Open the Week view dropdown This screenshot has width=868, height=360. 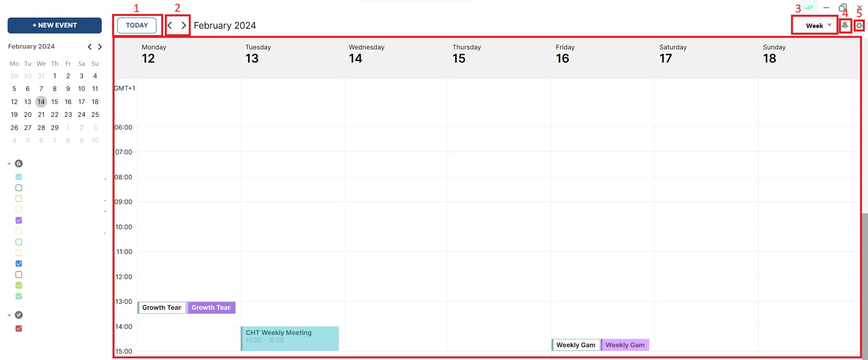[814, 25]
